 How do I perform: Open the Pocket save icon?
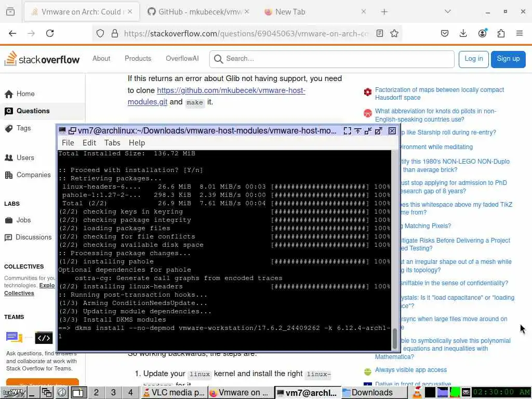click(x=445, y=33)
